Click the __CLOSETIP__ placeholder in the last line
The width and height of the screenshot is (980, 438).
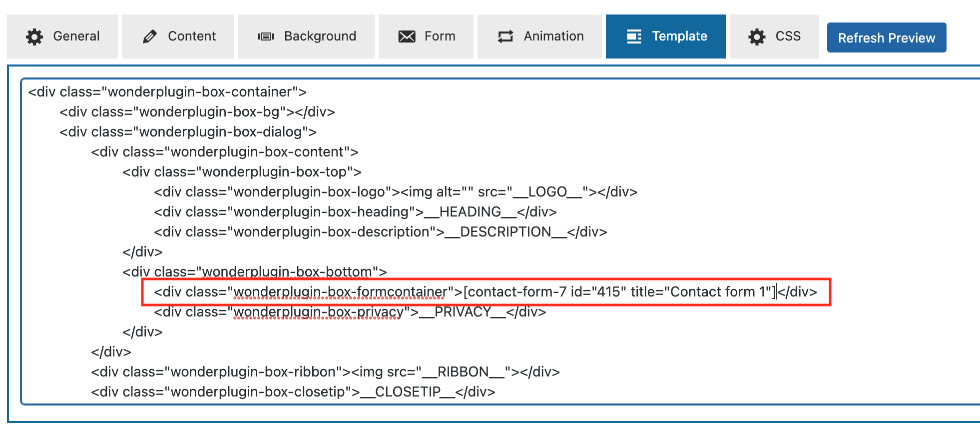click(407, 392)
